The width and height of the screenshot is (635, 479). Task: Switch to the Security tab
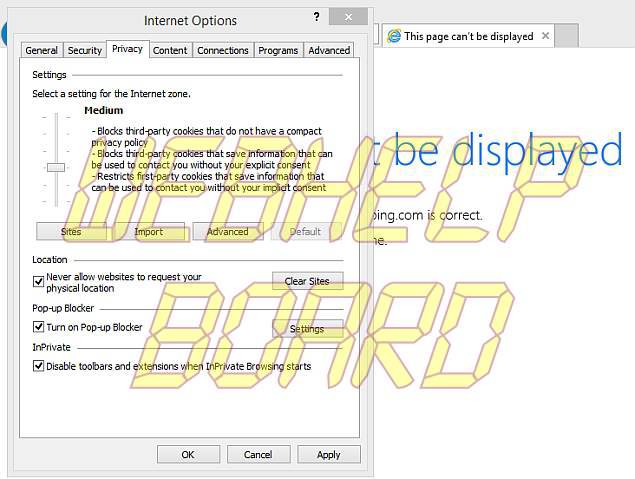point(85,50)
